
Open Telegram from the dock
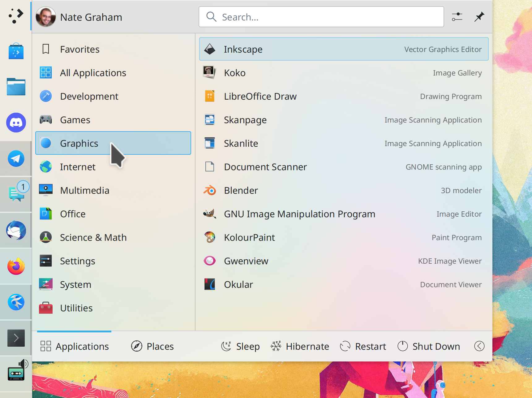[x=15, y=158]
